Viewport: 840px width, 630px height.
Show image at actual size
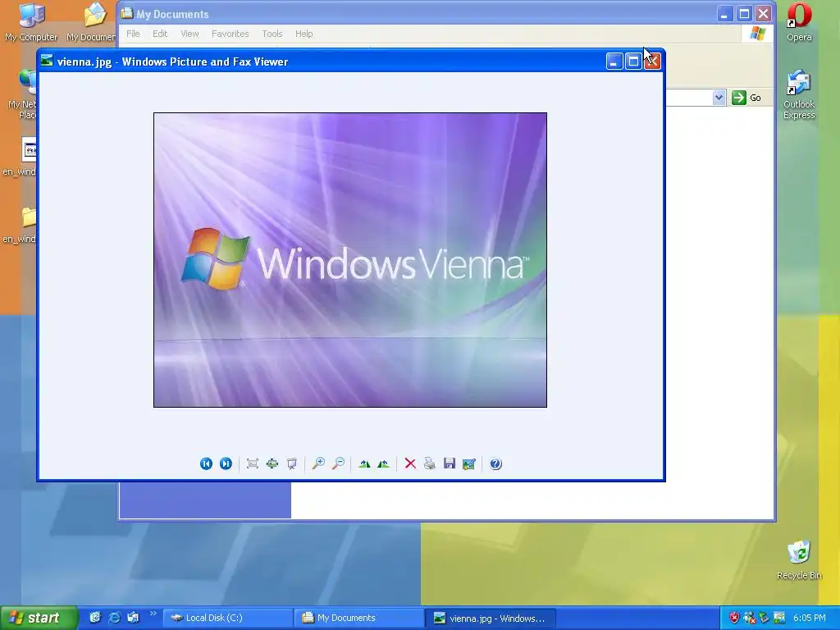point(272,464)
